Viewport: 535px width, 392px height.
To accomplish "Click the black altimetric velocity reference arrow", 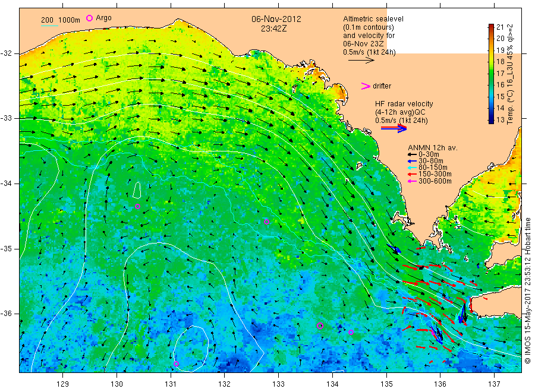I will pos(361,61).
